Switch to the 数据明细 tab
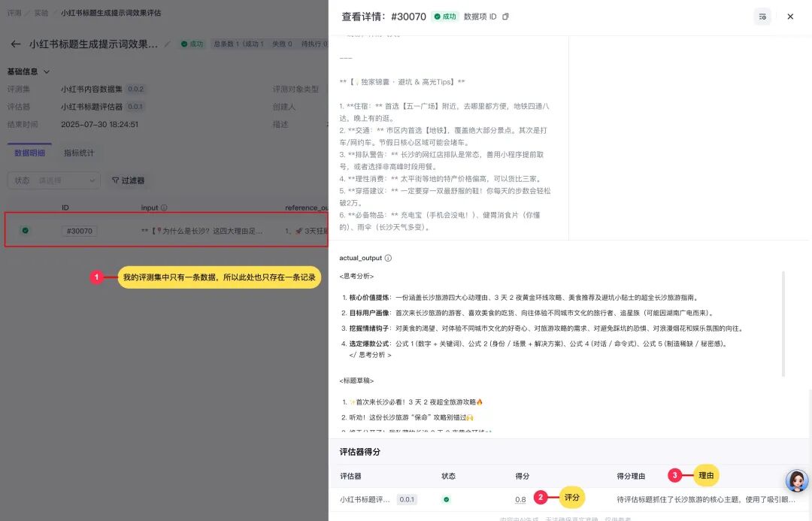 29,153
